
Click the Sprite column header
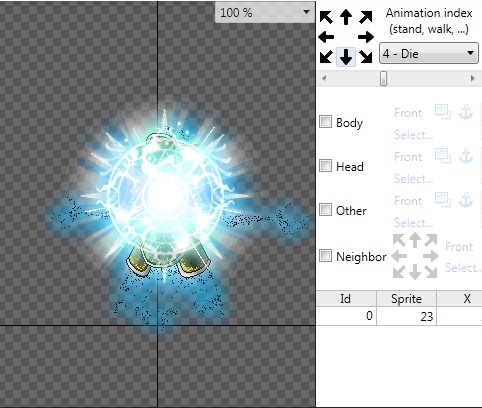pos(406,299)
